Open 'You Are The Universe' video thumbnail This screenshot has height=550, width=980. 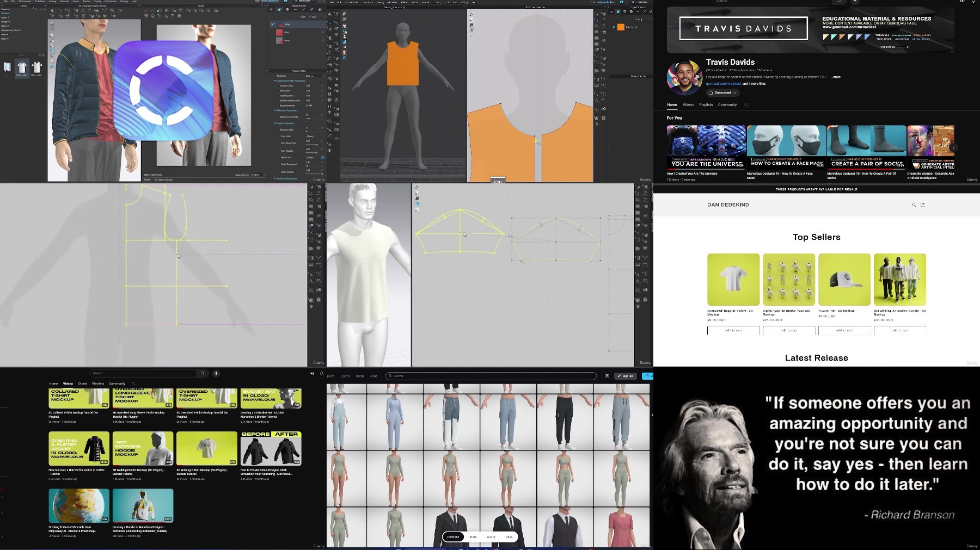(706, 147)
